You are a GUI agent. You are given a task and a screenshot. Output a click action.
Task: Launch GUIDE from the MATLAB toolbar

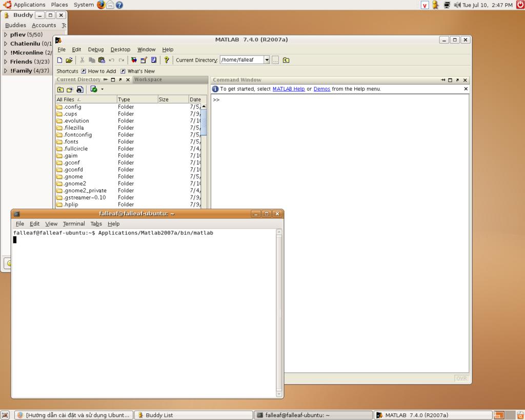coord(144,60)
